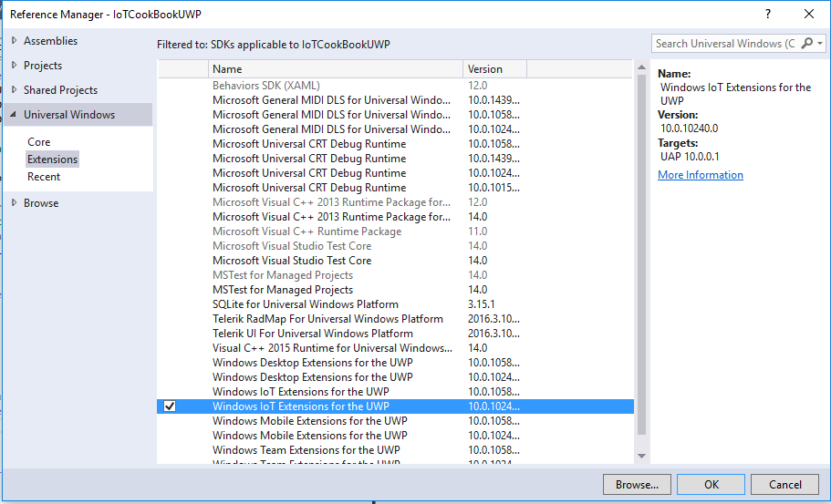Sort the list by Name column header
The image size is (831, 504).
(x=336, y=69)
